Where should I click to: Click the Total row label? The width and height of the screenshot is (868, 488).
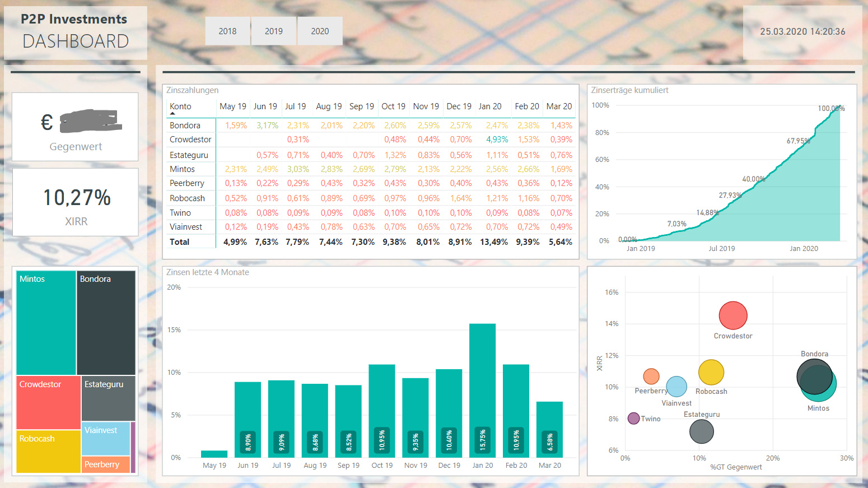point(180,242)
